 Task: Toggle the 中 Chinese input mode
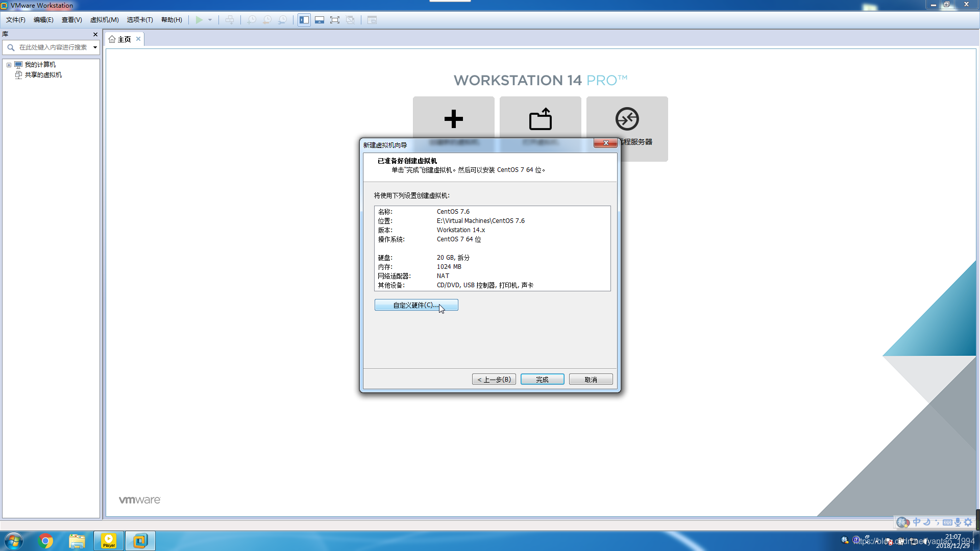click(917, 522)
